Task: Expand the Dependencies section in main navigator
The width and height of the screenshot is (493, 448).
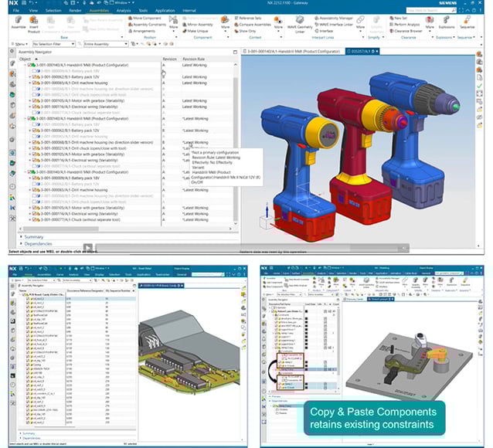Action: [21, 243]
